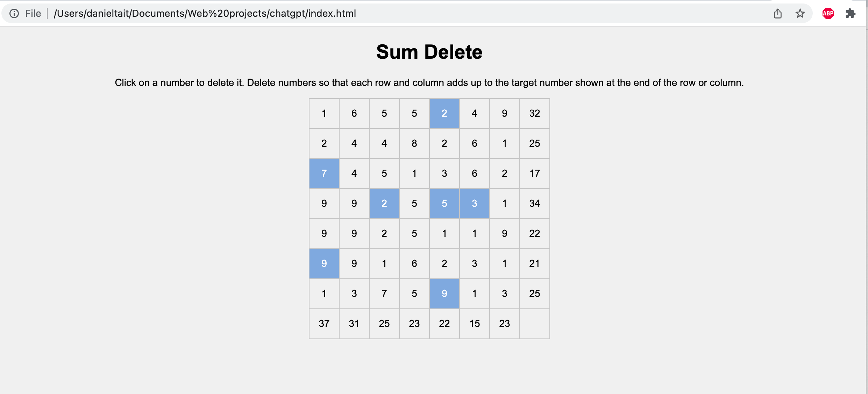Restore the highlighted 2 in the first row
868x394 pixels.
pyautogui.click(x=444, y=114)
